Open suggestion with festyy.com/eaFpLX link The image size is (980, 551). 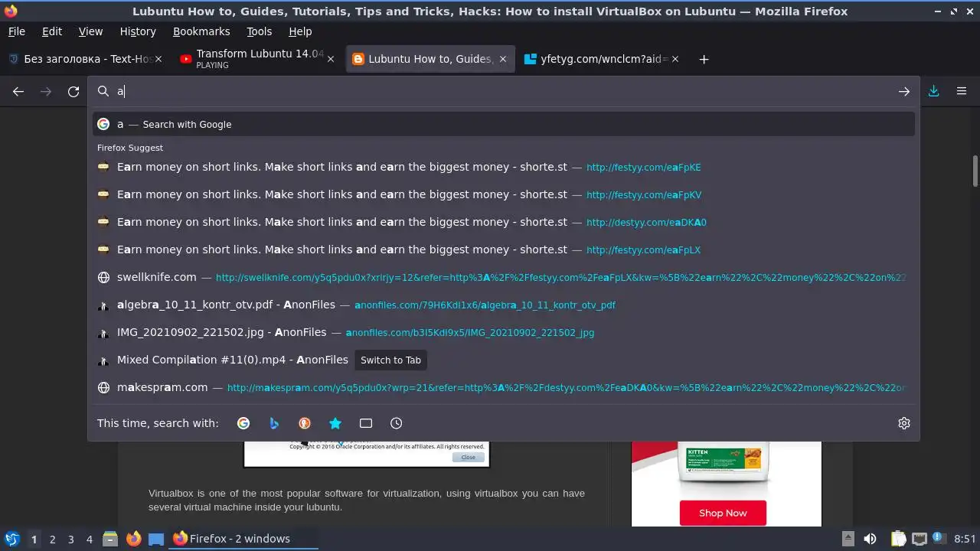click(504, 249)
